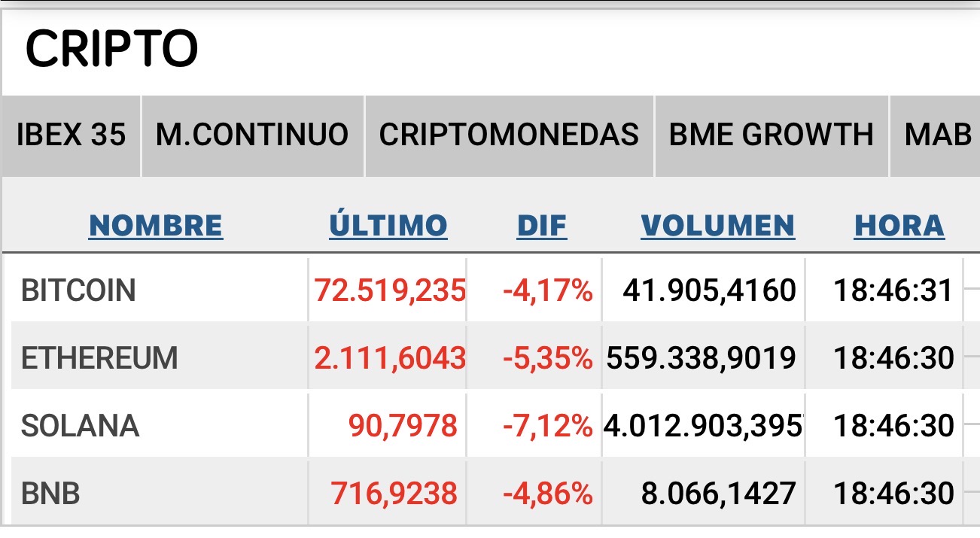The height and width of the screenshot is (538, 980).
Task: Open the BITCOIN row name
Action: 78,290
